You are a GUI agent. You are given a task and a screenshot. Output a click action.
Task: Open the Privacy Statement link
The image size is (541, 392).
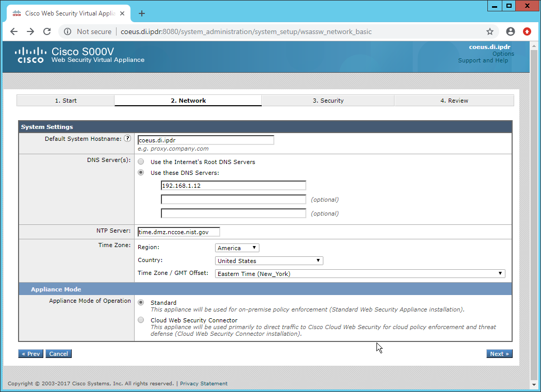click(x=204, y=383)
